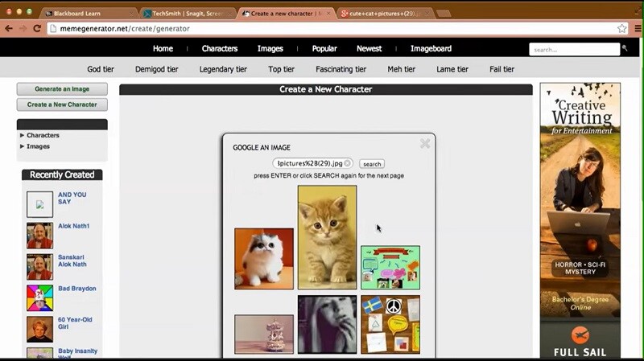Click the Creative Writing Full Sail ad
644x361 pixels.
click(580, 221)
